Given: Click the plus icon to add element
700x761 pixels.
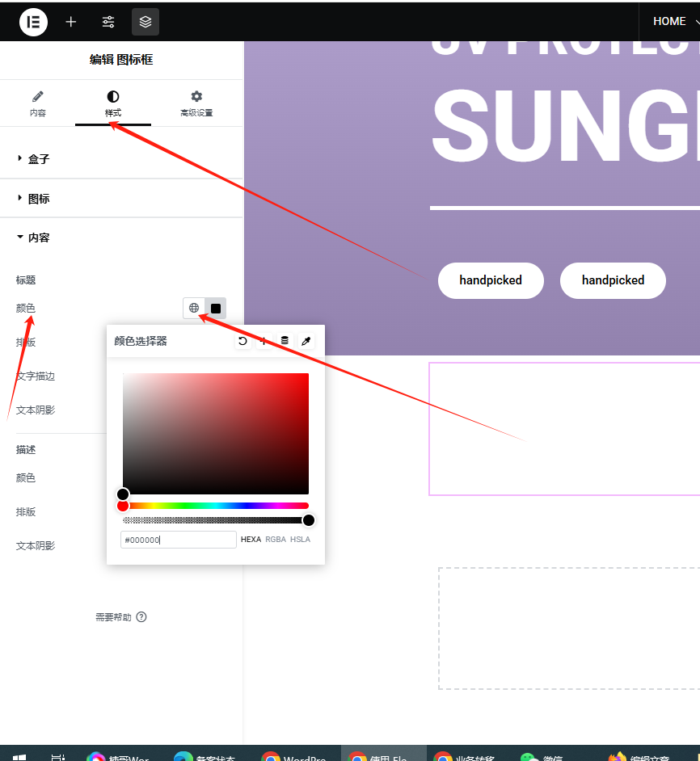Looking at the screenshot, I should pyautogui.click(x=71, y=22).
